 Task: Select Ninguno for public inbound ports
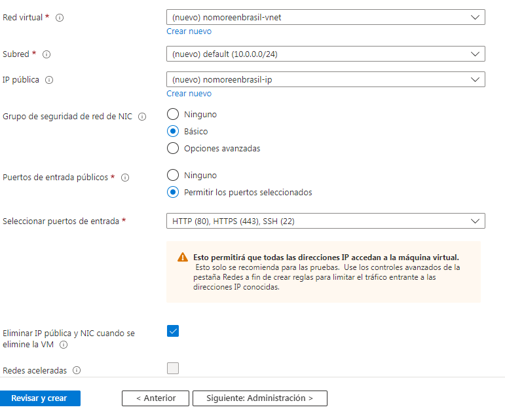pos(173,175)
